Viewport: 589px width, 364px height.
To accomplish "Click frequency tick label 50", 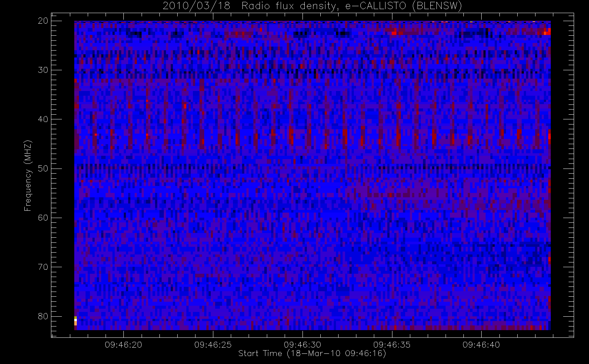I will point(43,169).
